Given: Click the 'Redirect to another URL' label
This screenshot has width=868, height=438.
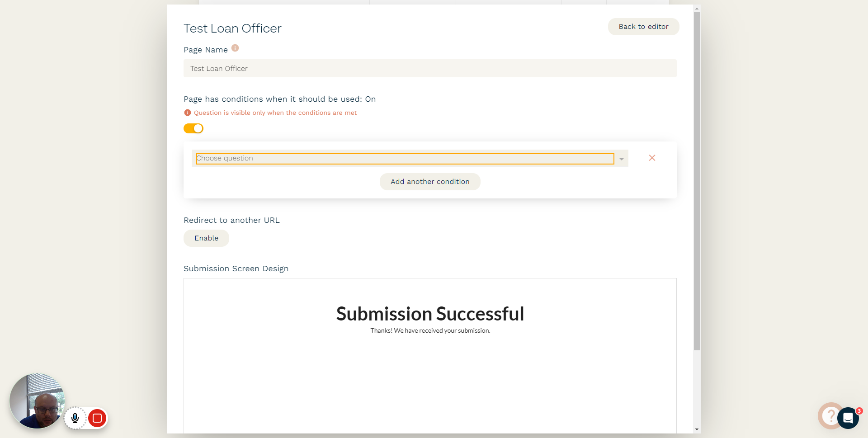Looking at the screenshot, I should (231, 220).
